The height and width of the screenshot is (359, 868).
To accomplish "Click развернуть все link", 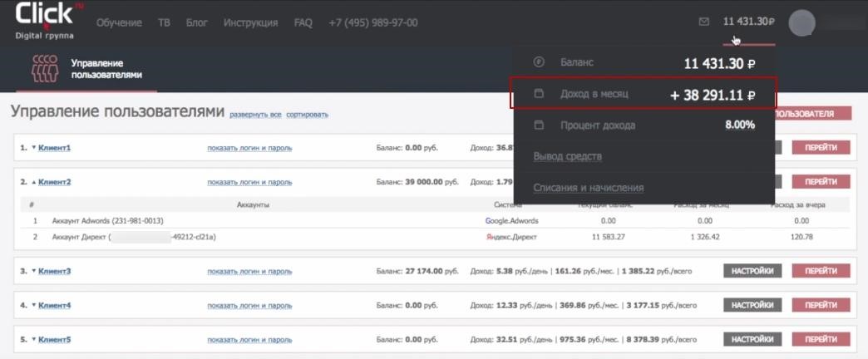I will [255, 115].
